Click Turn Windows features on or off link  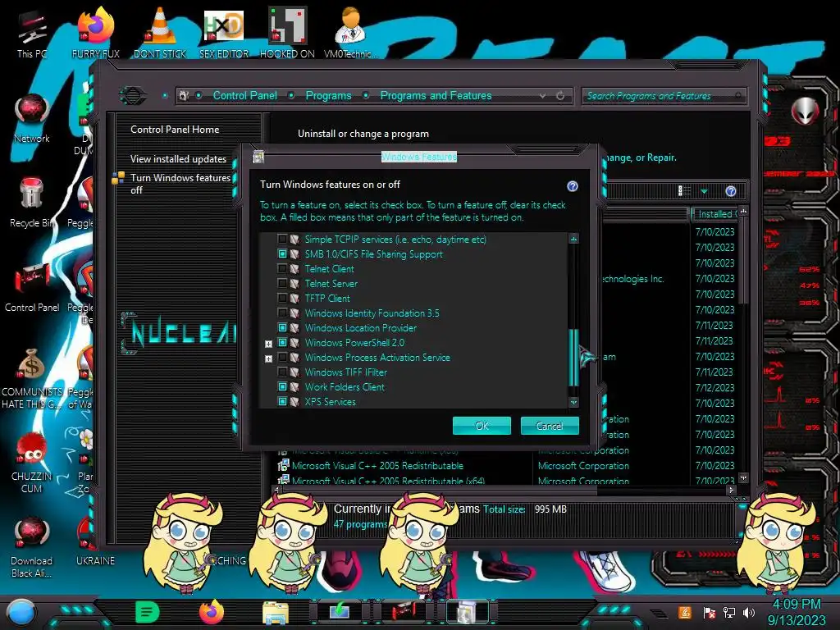(180, 184)
